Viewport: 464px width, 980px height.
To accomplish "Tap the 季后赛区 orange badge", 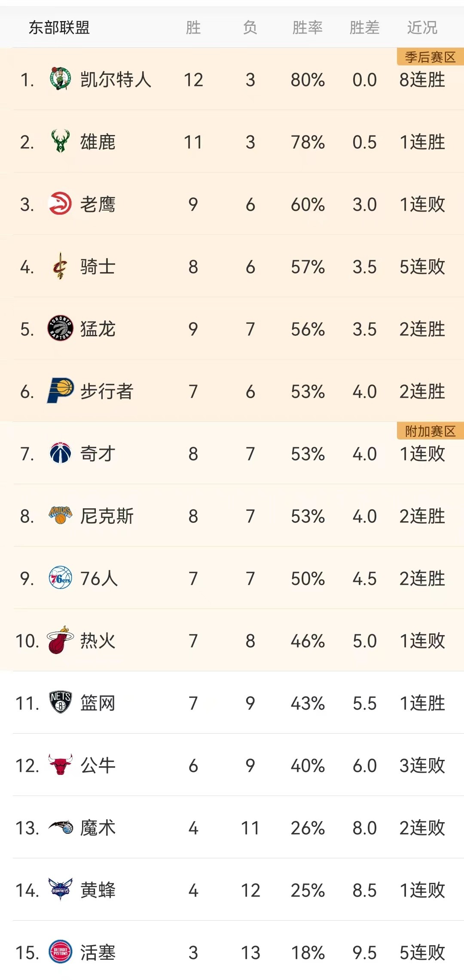I will pos(430,57).
